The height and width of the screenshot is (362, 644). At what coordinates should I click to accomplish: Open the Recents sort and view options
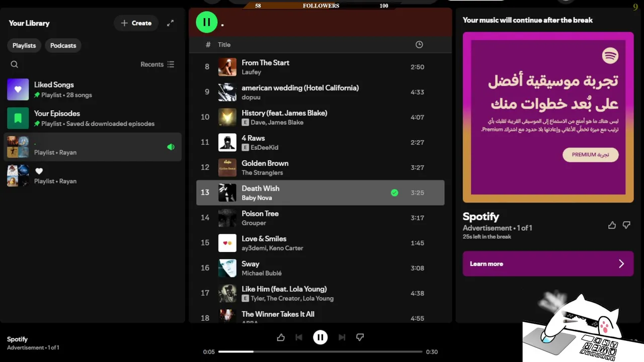click(157, 64)
